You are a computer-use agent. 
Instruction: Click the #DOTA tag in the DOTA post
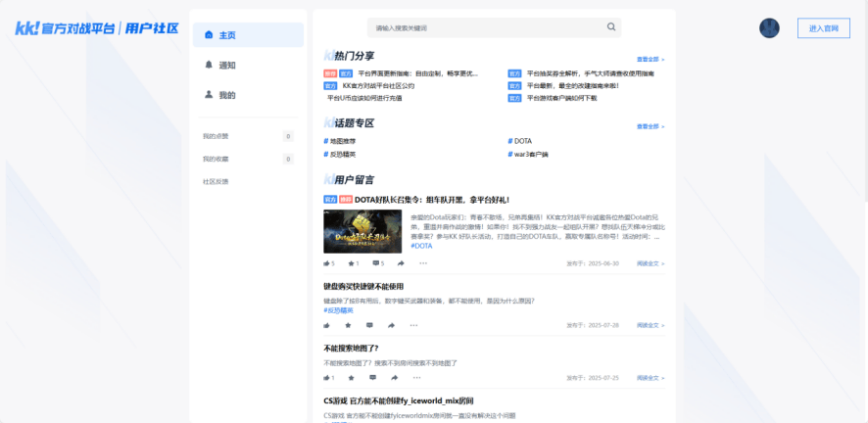coord(422,246)
